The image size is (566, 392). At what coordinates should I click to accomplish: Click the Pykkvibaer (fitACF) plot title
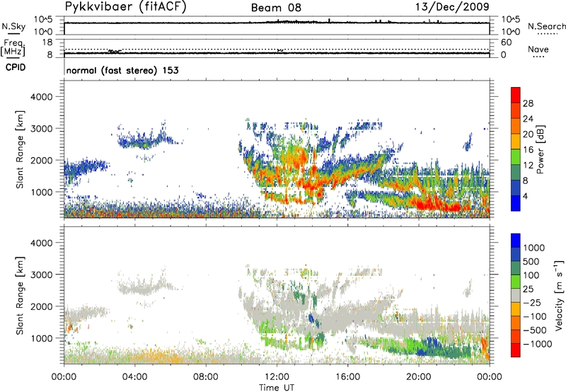click(x=126, y=7)
